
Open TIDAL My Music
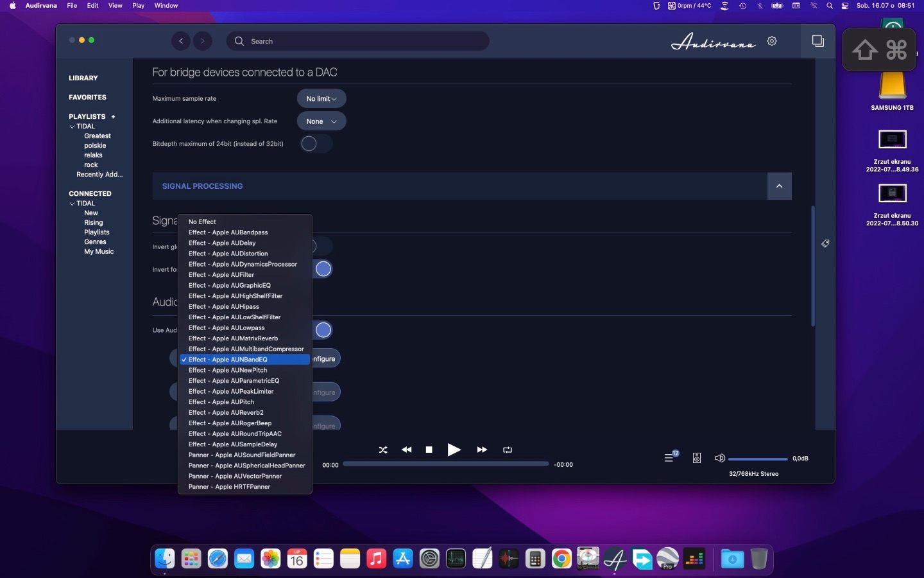99,252
